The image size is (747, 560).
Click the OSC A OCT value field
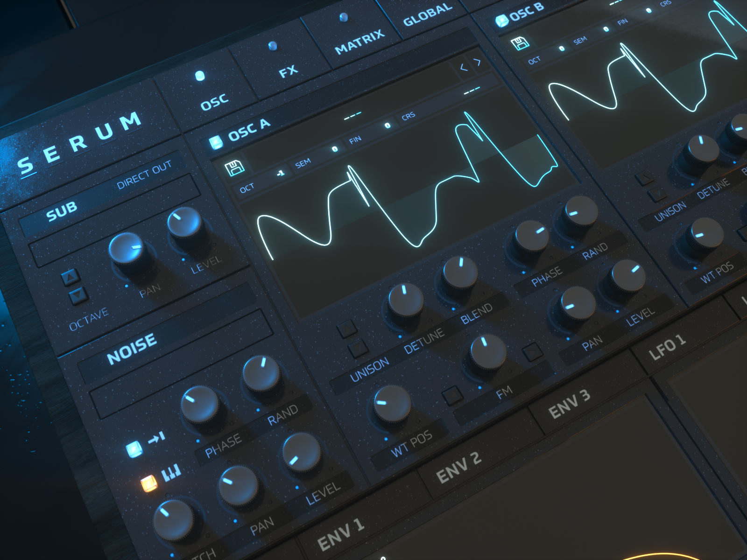point(280,173)
